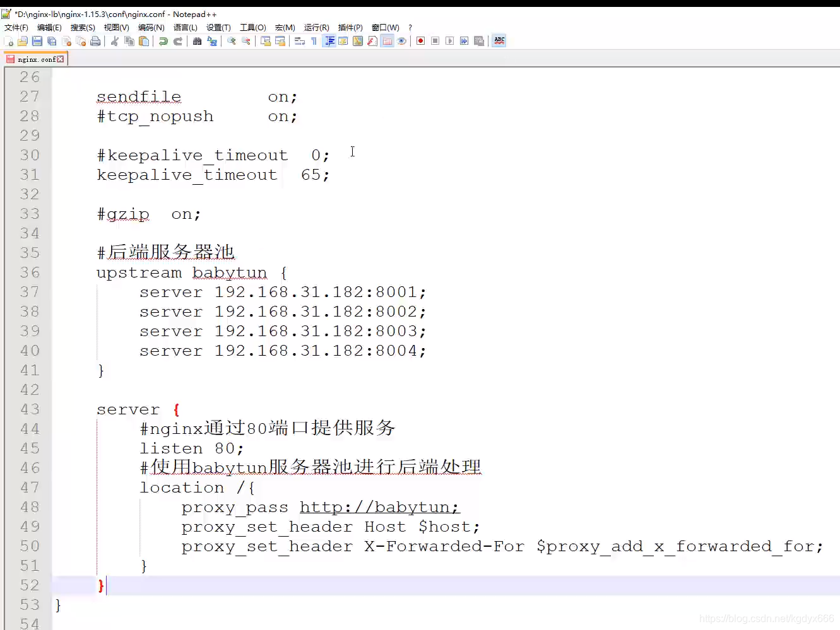
Task: Click the 'sendfile' word on line 27
Action: tap(139, 96)
